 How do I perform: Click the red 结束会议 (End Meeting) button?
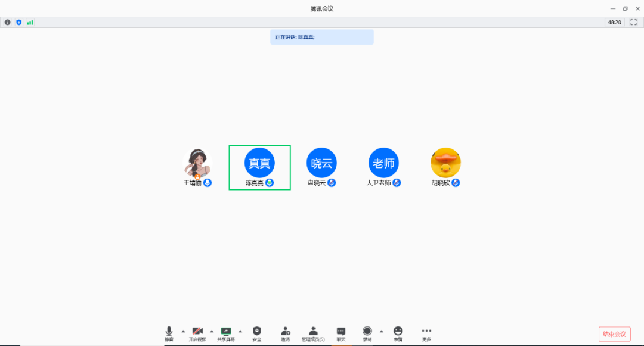point(614,334)
